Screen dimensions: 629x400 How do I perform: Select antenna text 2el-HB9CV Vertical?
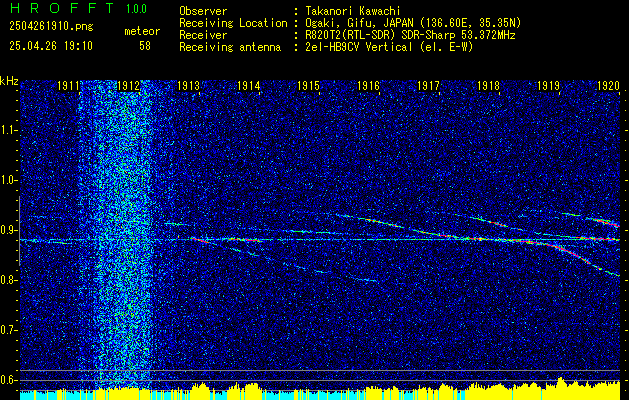point(358,47)
